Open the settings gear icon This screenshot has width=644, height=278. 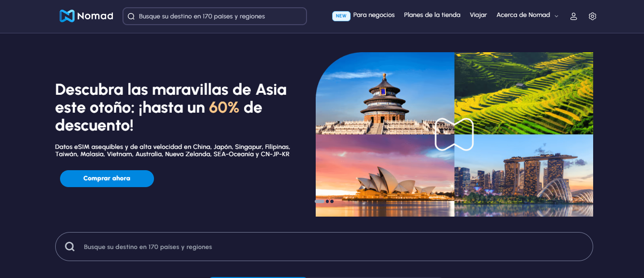click(592, 16)
